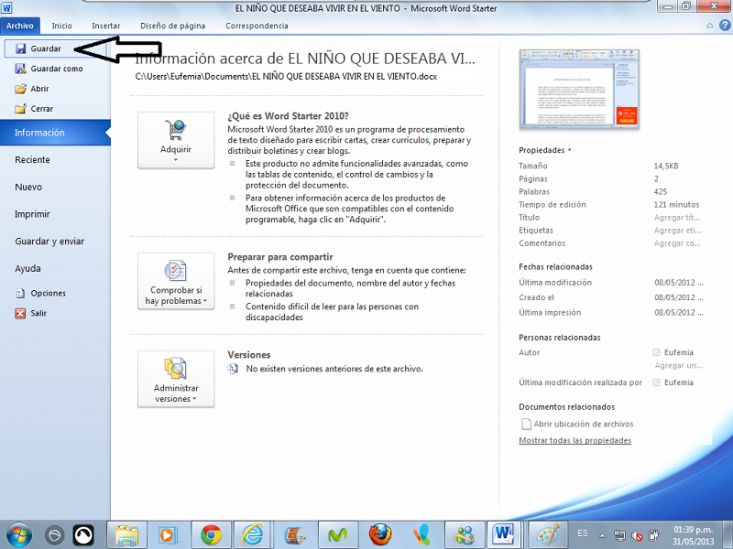Click the Versiones document icon
Screen dimensions: 733x549
pos(233,369)
